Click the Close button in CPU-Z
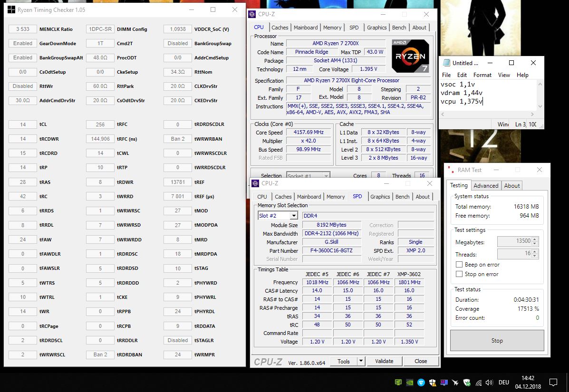The height and width of the screenshot is (392, 569). (421, 361)
